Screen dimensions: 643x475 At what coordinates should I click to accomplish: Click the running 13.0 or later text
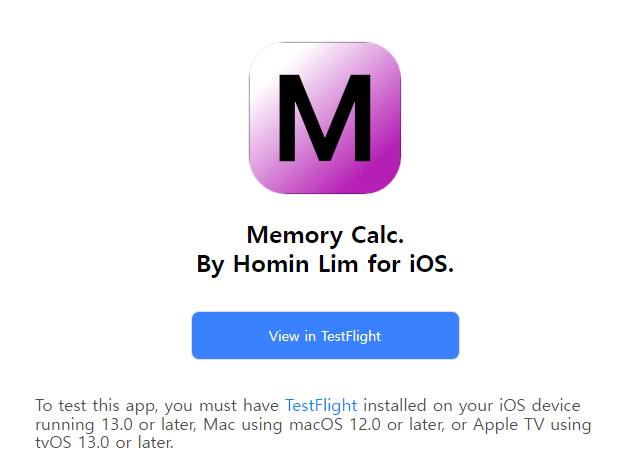pyautogui.click(x=115, y=425)
